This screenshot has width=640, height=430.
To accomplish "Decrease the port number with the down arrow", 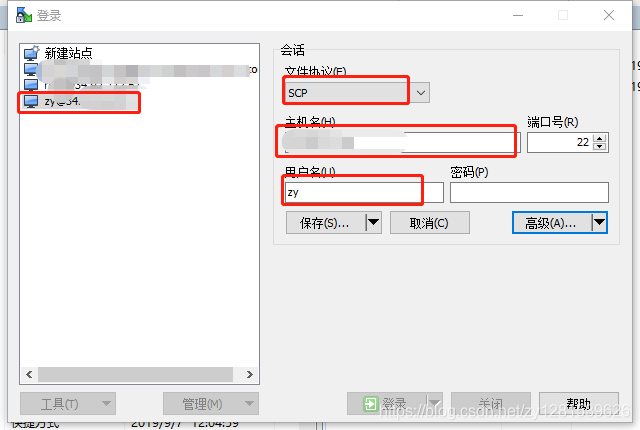I will [x=599, y=147].
